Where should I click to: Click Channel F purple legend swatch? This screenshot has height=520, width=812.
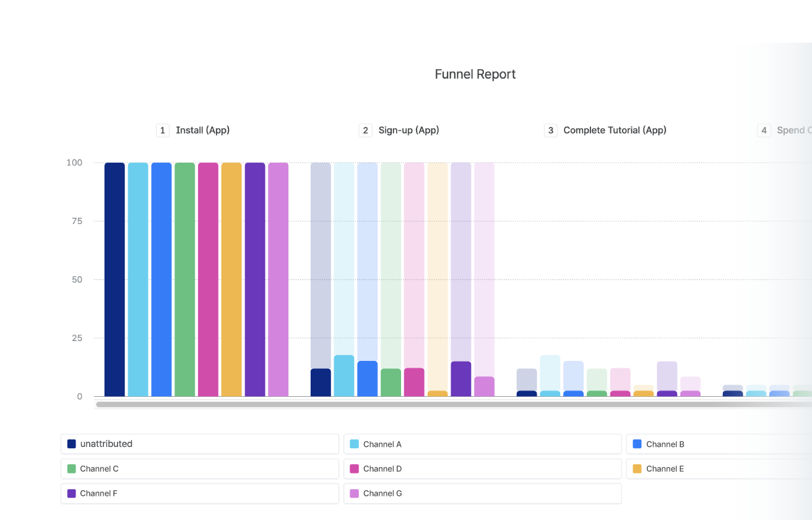[x=71, y=493]
